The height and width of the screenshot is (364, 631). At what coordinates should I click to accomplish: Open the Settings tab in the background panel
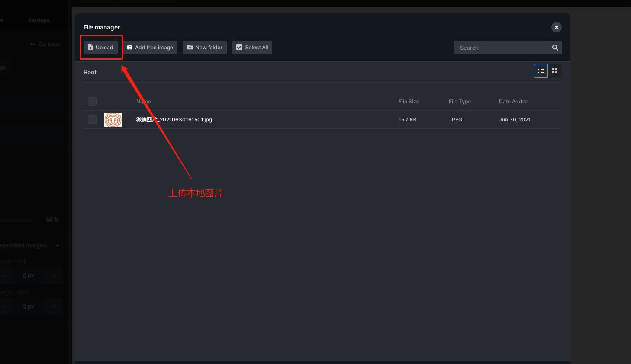coord(39,20)
